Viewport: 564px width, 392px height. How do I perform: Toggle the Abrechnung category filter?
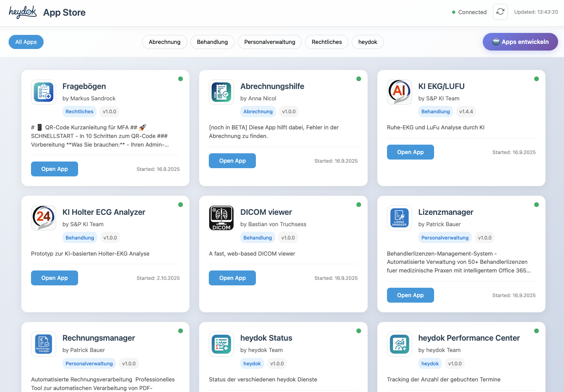point(164,42)
